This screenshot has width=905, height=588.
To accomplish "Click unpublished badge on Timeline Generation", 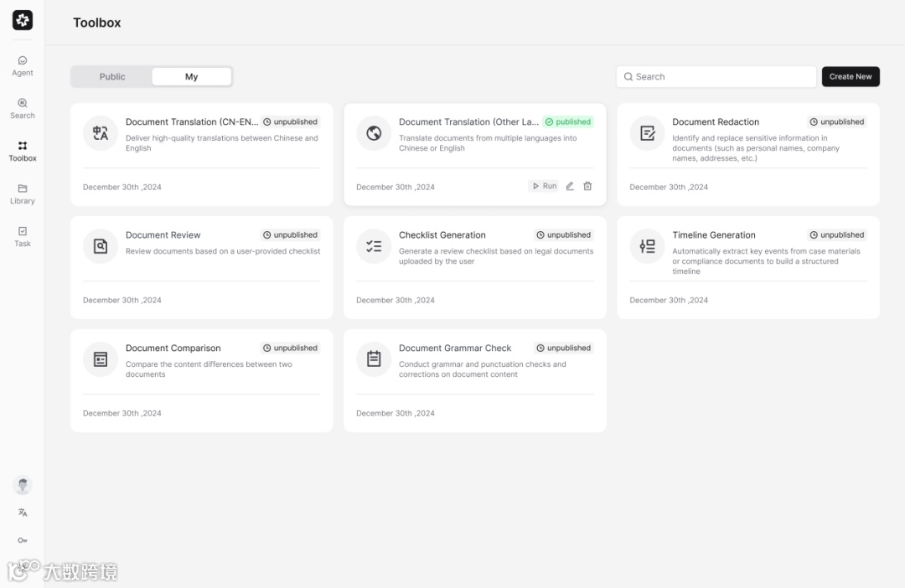I will 837,235.
